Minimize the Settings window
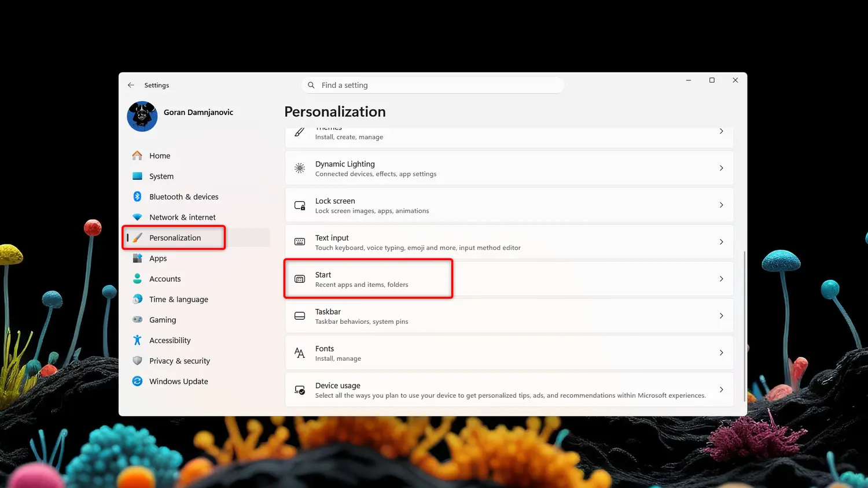The height and width of the screenshot is (488, 868). click(x=689, y=80)
